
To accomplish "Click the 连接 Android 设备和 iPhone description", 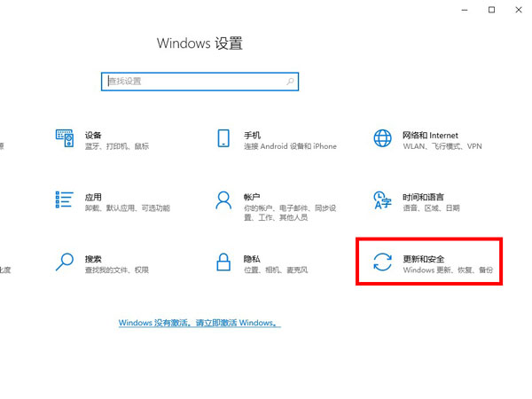I will click(290, 146).
